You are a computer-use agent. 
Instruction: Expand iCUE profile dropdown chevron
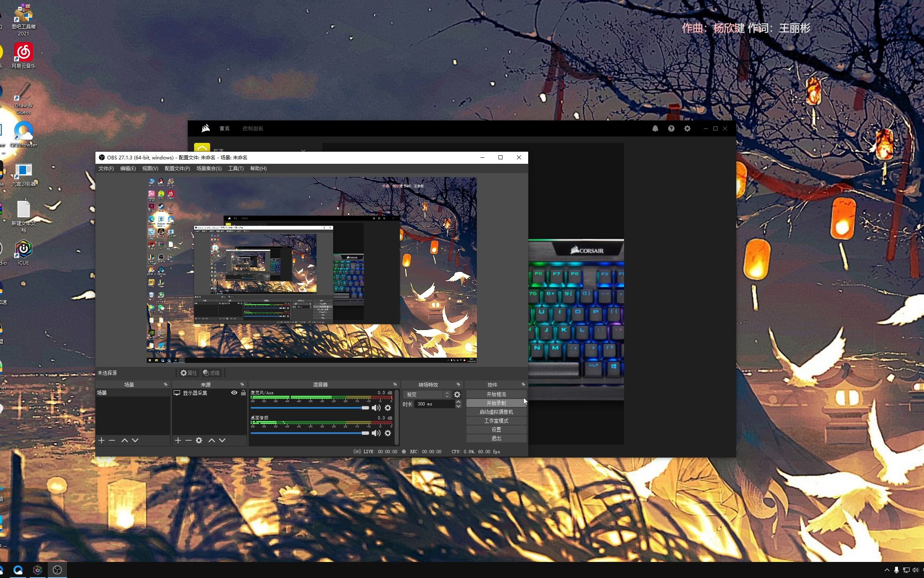coord(303,151)
